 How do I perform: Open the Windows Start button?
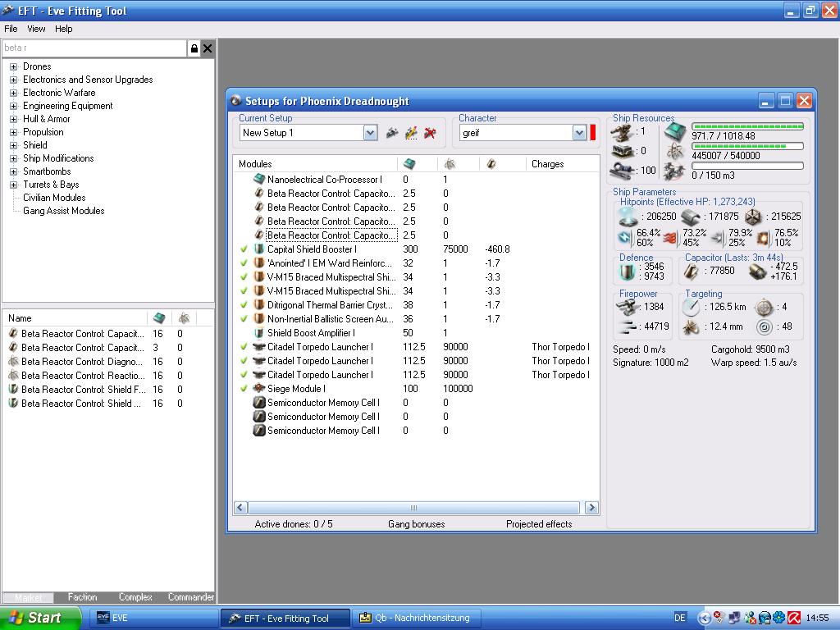tap(41, 618)
